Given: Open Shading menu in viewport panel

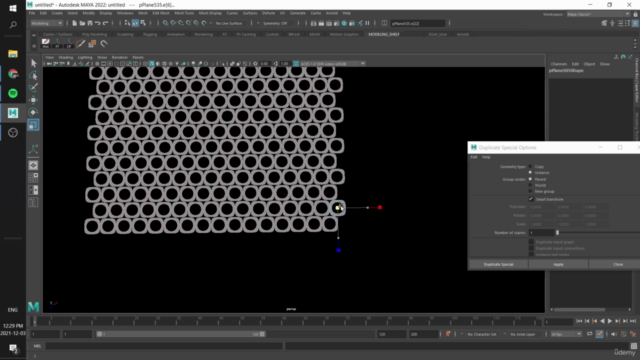Looking at the screenshot, I should click(x=65, y=58).
